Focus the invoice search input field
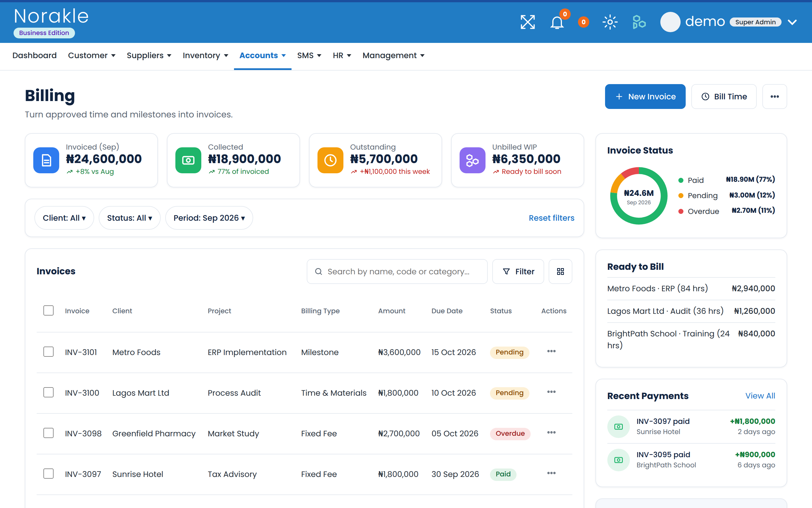The image size is (812, 508). click(397, 271)
